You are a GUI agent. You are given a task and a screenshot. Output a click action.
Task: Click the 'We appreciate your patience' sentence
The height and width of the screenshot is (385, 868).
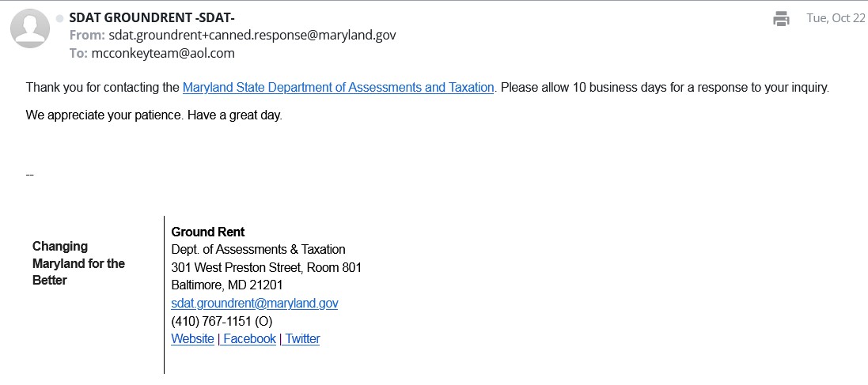coord(154,115)
